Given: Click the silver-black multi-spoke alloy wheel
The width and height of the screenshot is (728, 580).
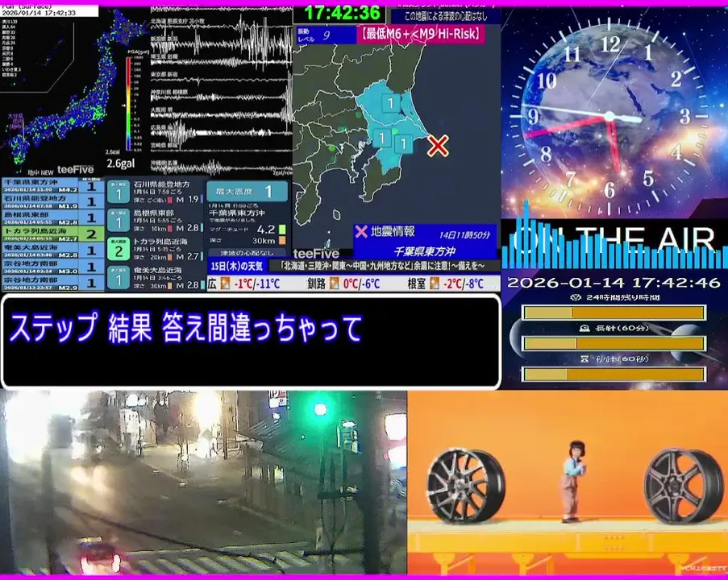Looking at the screenshot, I should [466, 485].
